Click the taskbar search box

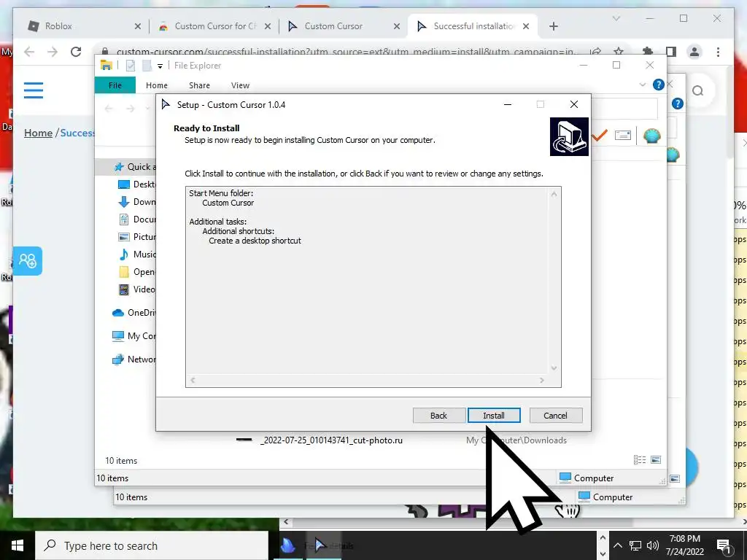tap(152, 545)
